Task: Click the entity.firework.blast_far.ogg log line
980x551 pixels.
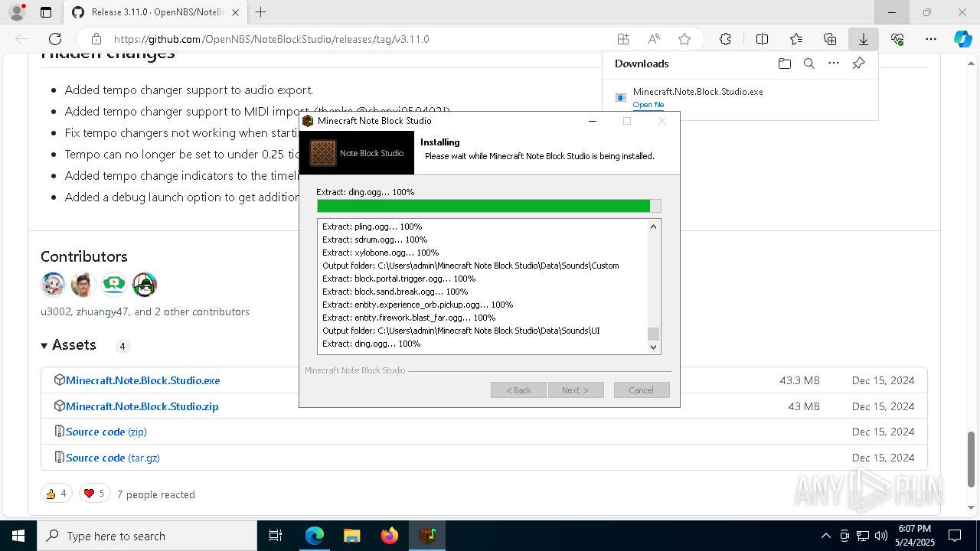Action: click(x=409, y=318)
